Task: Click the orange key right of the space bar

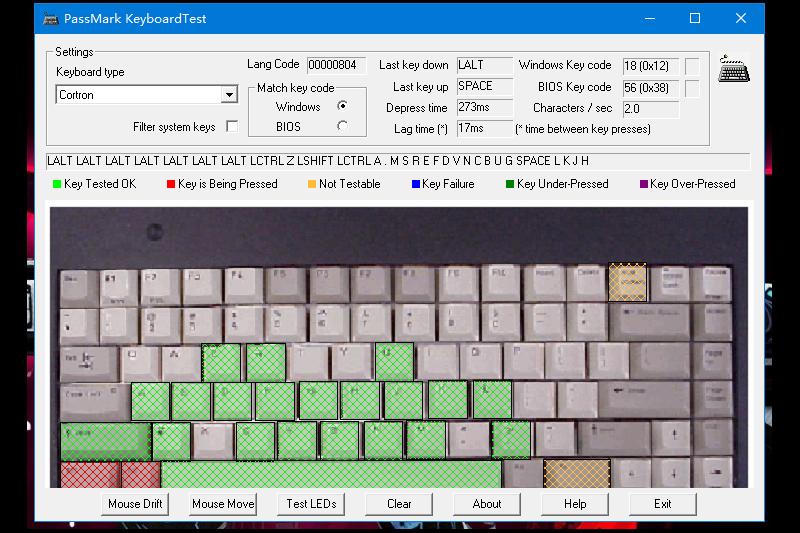Action: (577, 473)
